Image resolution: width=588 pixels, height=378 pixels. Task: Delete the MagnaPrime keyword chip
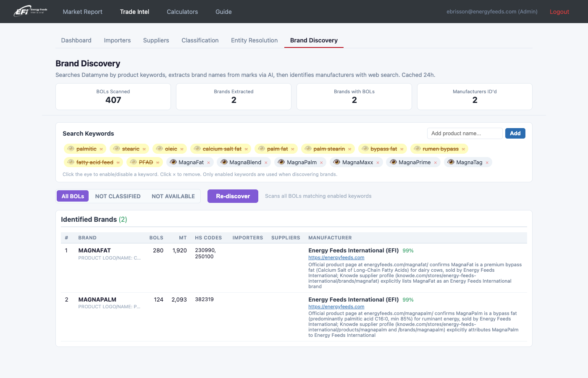[436, 163]
